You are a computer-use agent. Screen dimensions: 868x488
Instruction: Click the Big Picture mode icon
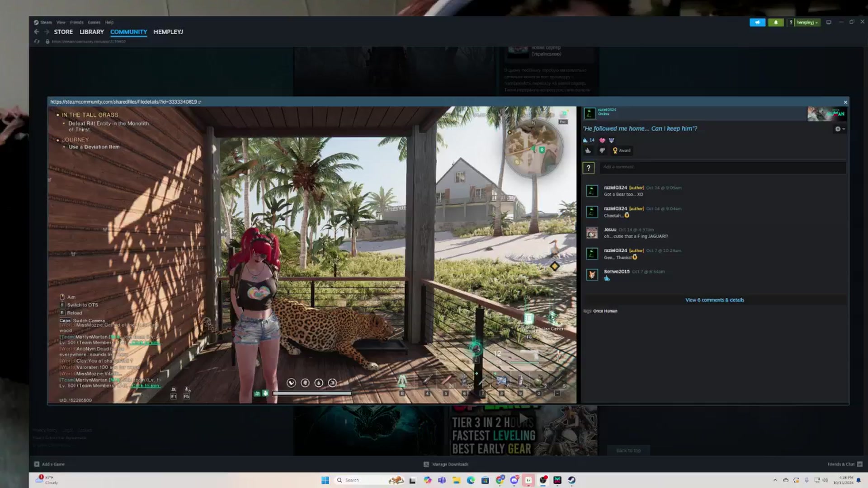click(829, 22)
